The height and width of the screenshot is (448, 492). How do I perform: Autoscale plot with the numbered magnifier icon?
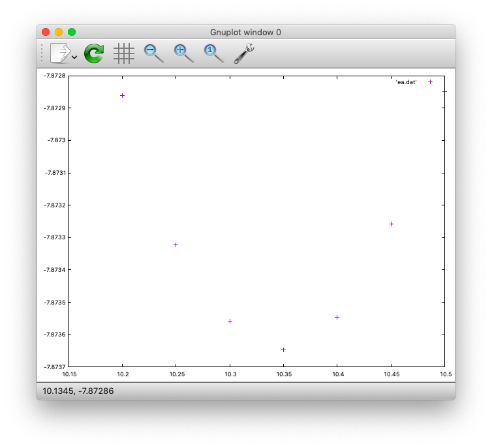click(x=213, y=53)
